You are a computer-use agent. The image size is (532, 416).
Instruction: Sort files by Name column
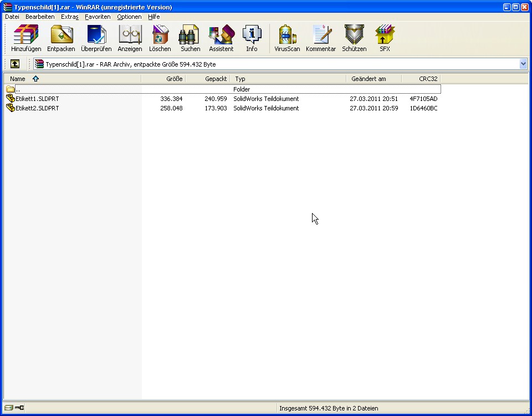coord(72,79)
